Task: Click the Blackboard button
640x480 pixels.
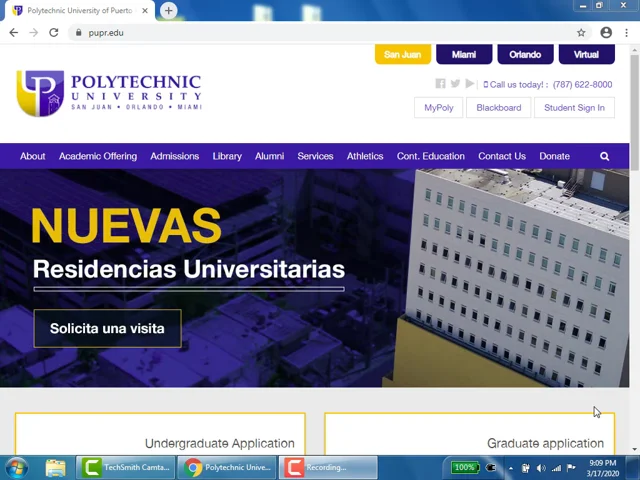Action: [x=499, y=108]
